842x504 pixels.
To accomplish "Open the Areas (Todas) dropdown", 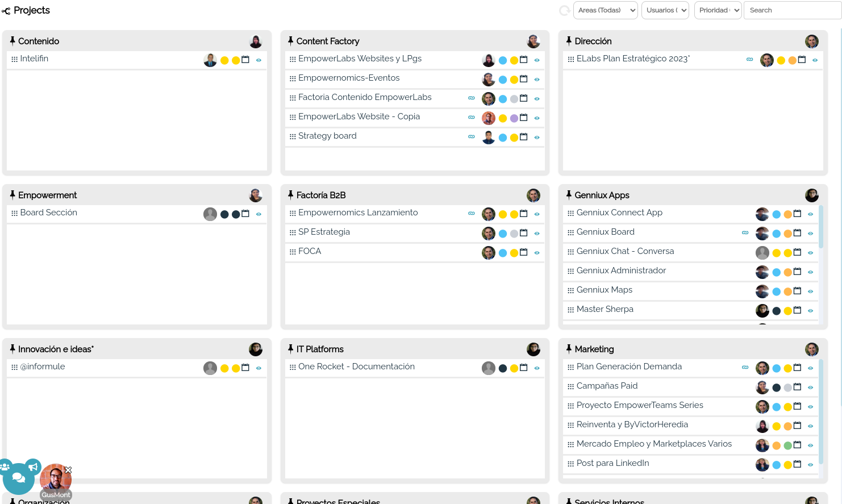I will 606,10.
